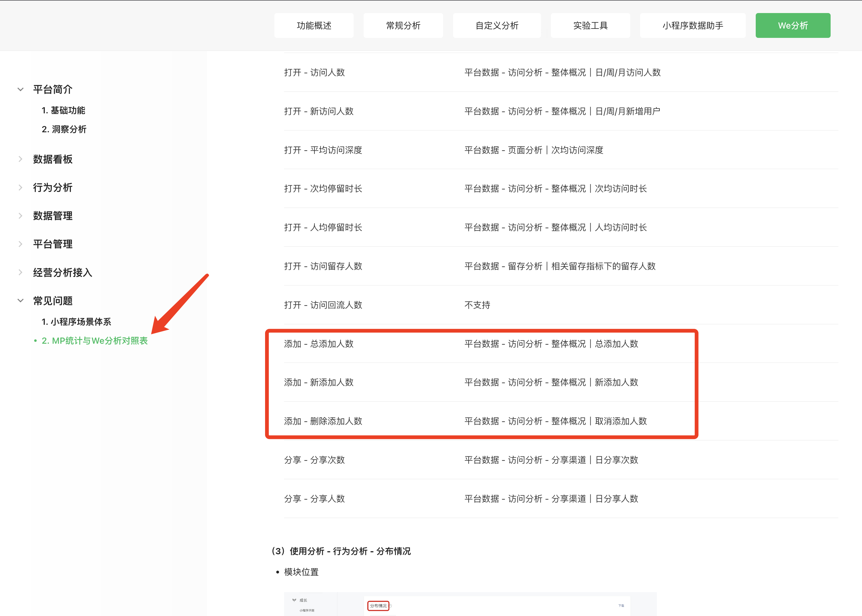Click the 分布情况 screenshot thumbnail
The image size is (862, 616).
point(470,604)
